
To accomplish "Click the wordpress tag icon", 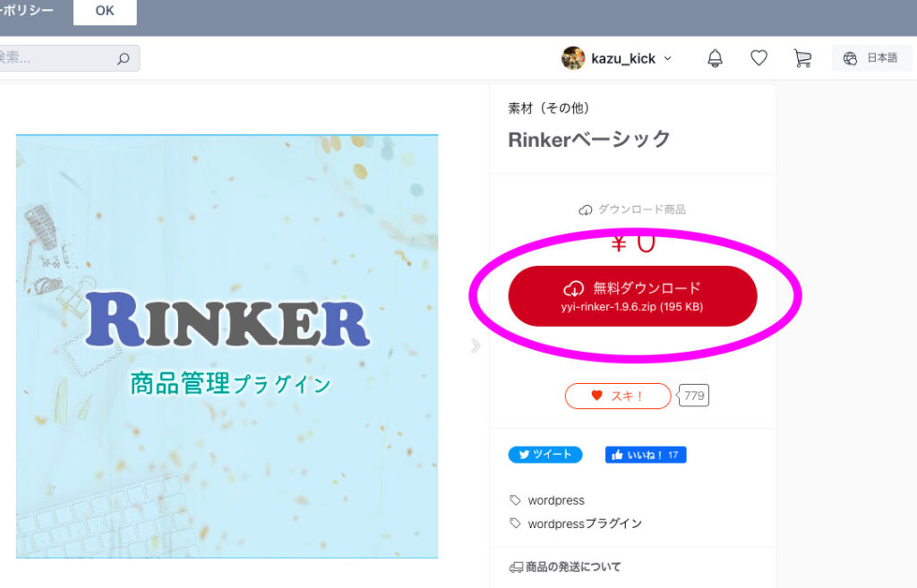I will pyautogui.click(x=515, y=499).
